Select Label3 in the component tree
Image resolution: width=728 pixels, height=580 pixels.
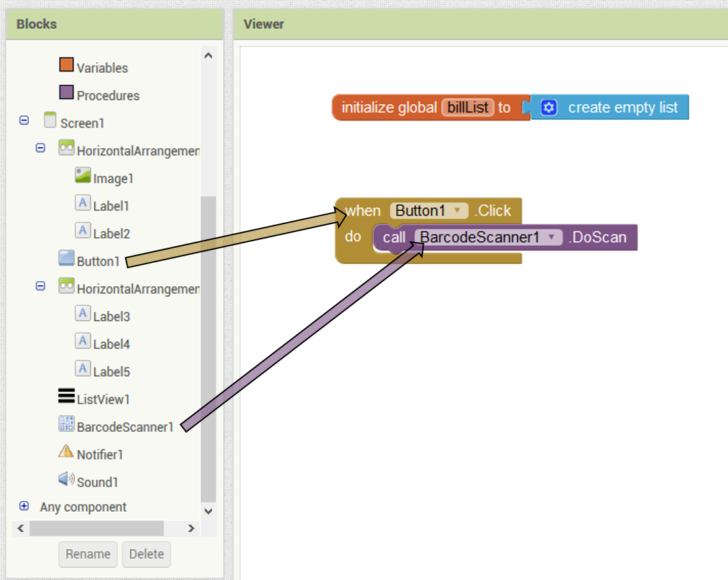tap(111, 317)
